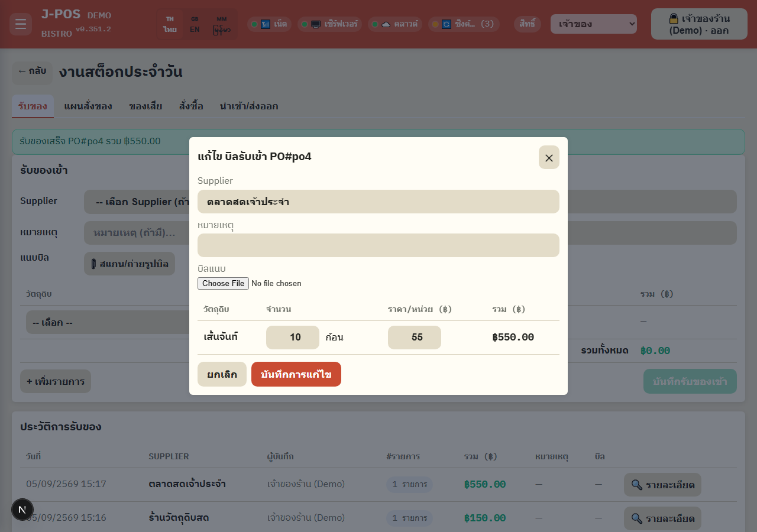Click the ฿150.00 amount in history
Image resolution: width=757 pixels, height=532 pixels.
[x=485, y=518]
